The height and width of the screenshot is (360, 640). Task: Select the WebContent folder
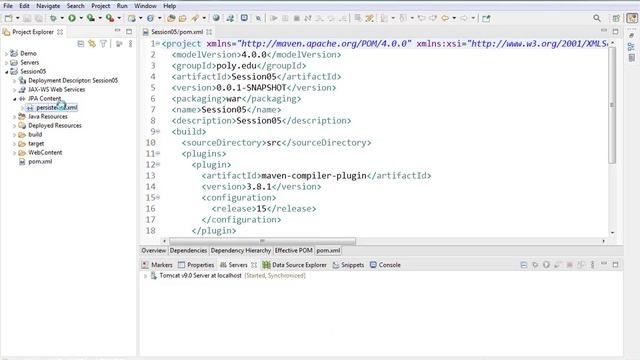pos(45,152)
